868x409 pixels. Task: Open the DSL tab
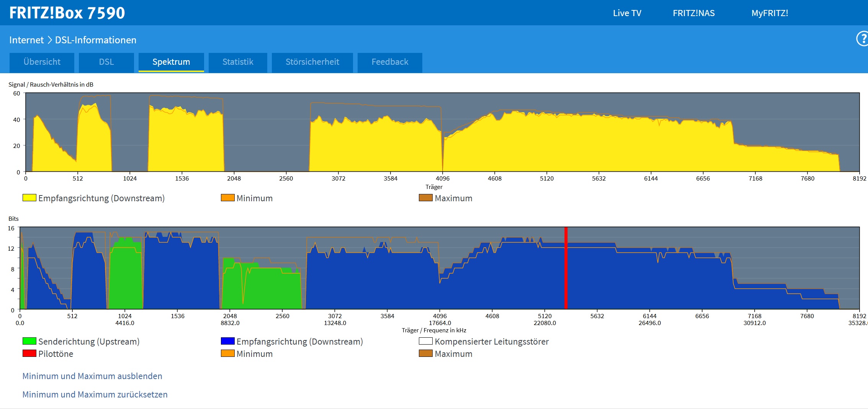tap(106, 62)
